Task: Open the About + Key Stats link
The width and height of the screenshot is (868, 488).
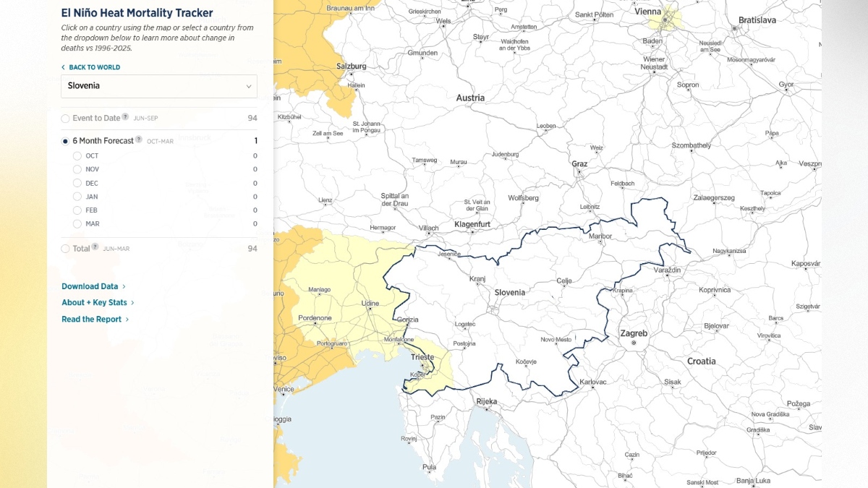Action: click(98, 303)
